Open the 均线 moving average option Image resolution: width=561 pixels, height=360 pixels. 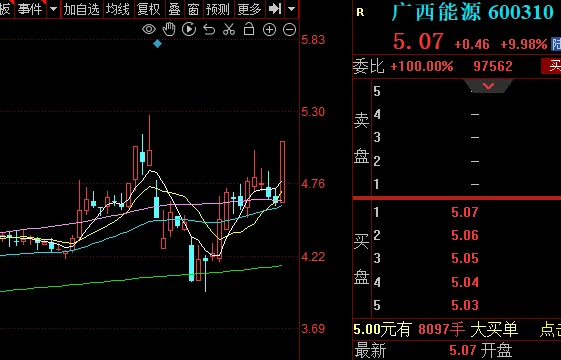point(117,9)
